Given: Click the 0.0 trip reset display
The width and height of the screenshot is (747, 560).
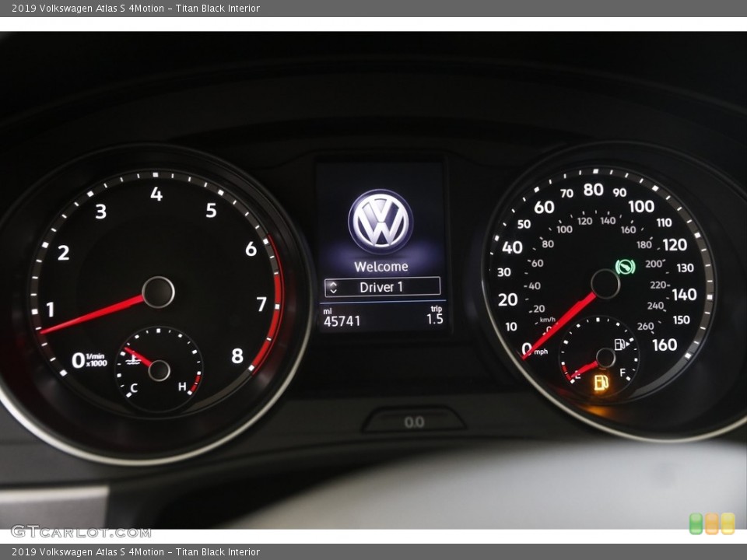Looking at the screenshot, I should (x=414, y=422).
